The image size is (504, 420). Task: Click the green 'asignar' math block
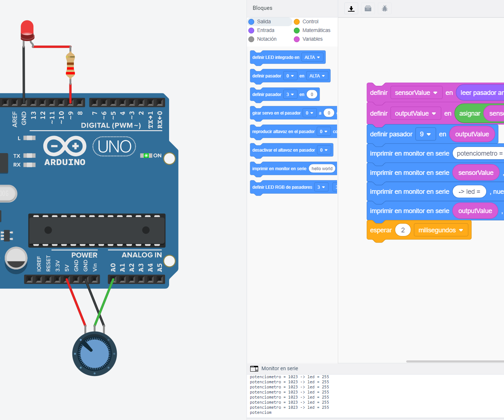479,113
